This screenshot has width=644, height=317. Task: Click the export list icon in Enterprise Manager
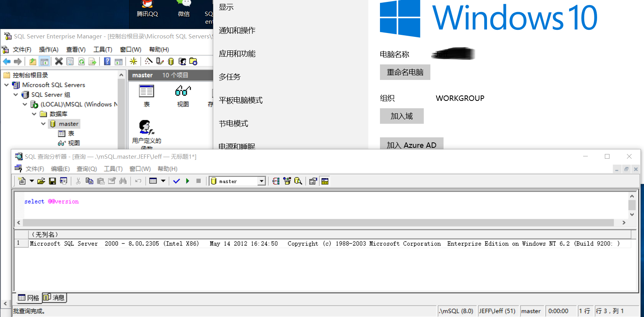click(x=92, y=61)
